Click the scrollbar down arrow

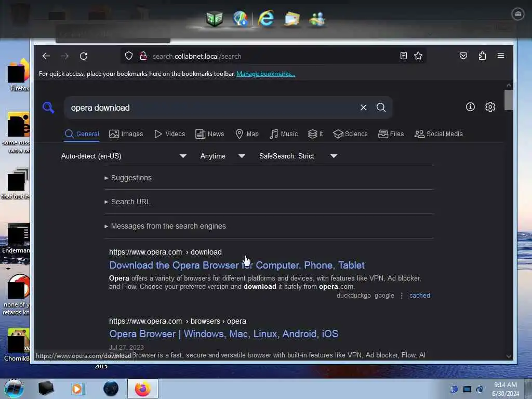(509, 356)
